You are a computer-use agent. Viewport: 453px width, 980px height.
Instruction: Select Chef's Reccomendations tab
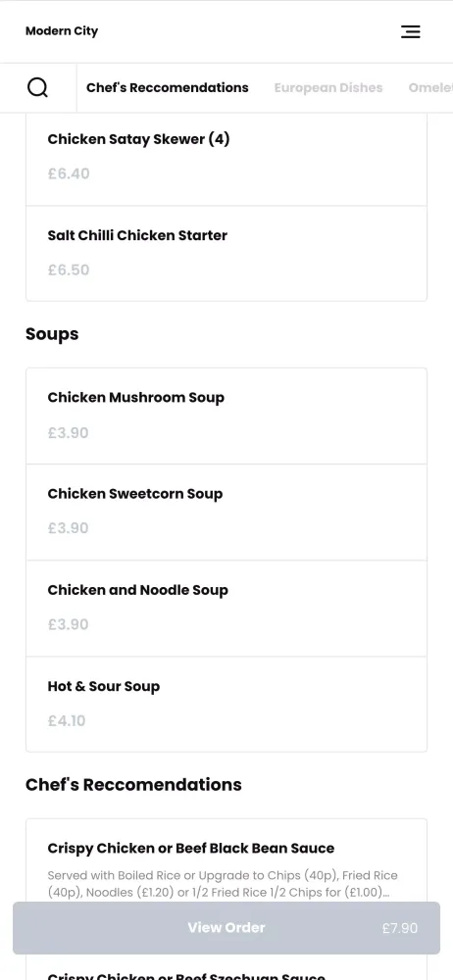[x=167, y=87]
